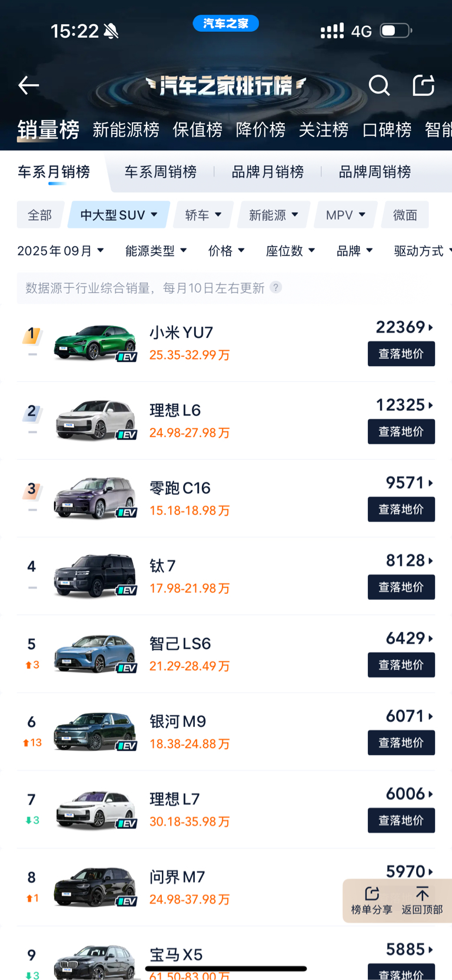
Task: Switch to 品牌月销榜 sub-tab
Action: (268, 172)
